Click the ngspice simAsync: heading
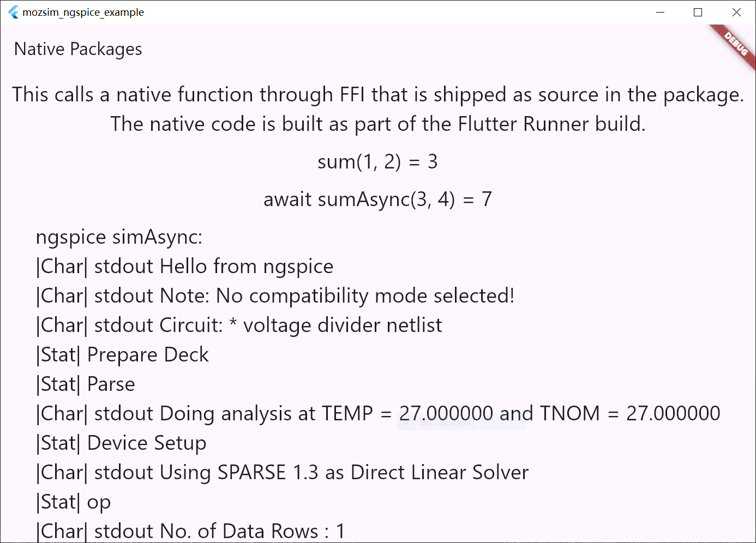 [x=119, y=237]
